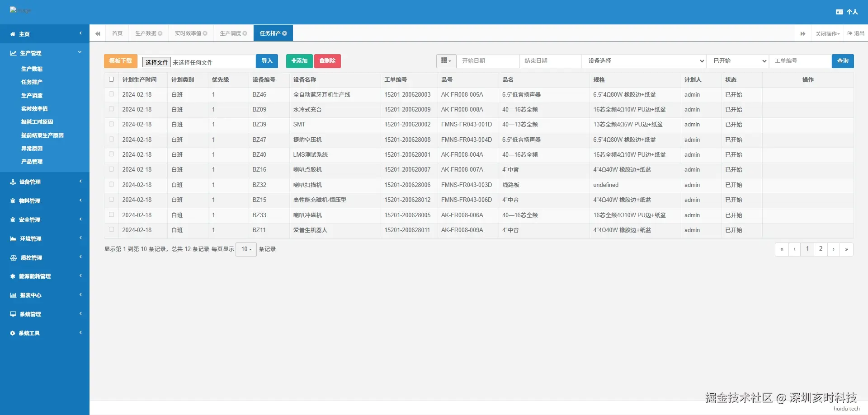Click the 退出 logout button
Screen dimensions: 868x415
point(856,33)
